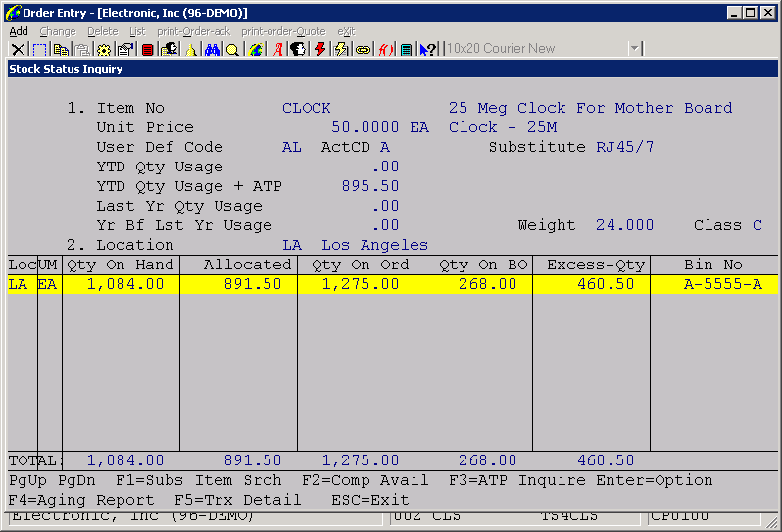This screenshot has height=532, width=782.
Task: Open the eXit menu
Action: pyautogui.click(x=346, y=32)
